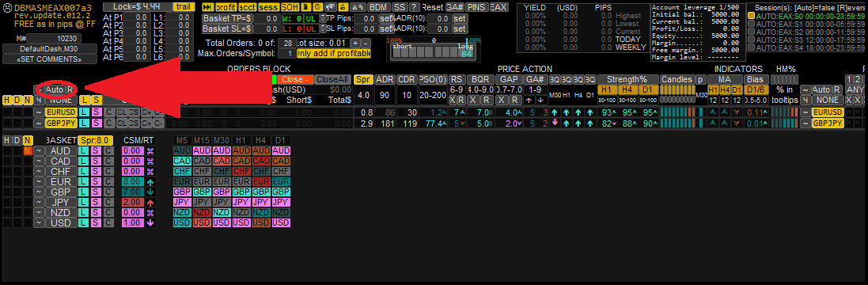Click the orange 'Close -' button
This screenshot has height=285, width=868.
click(295, 80)
